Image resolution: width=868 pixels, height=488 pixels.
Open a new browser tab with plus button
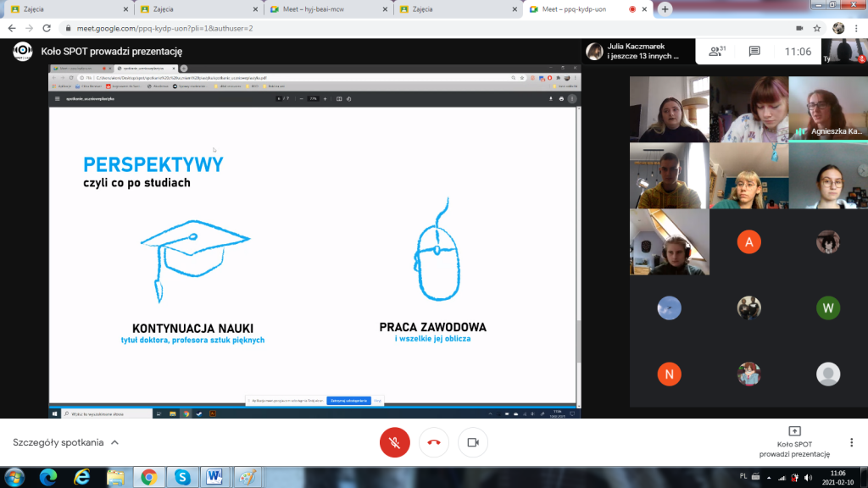coord(665,9)
